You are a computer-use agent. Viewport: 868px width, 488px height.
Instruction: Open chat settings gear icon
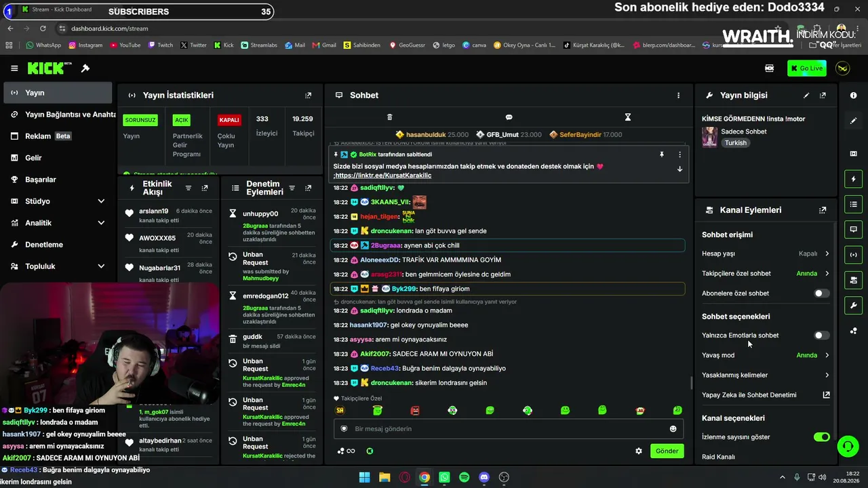coord(639,451)
